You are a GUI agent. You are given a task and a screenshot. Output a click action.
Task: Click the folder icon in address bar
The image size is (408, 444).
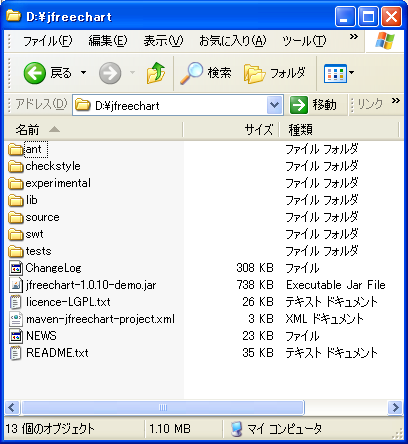(x=83, y=105)
